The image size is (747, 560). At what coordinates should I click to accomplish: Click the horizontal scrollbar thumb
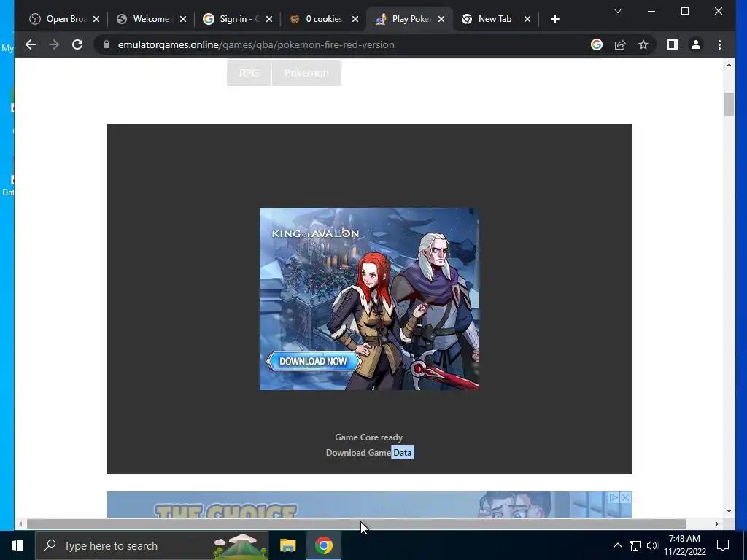click(356, 524)
